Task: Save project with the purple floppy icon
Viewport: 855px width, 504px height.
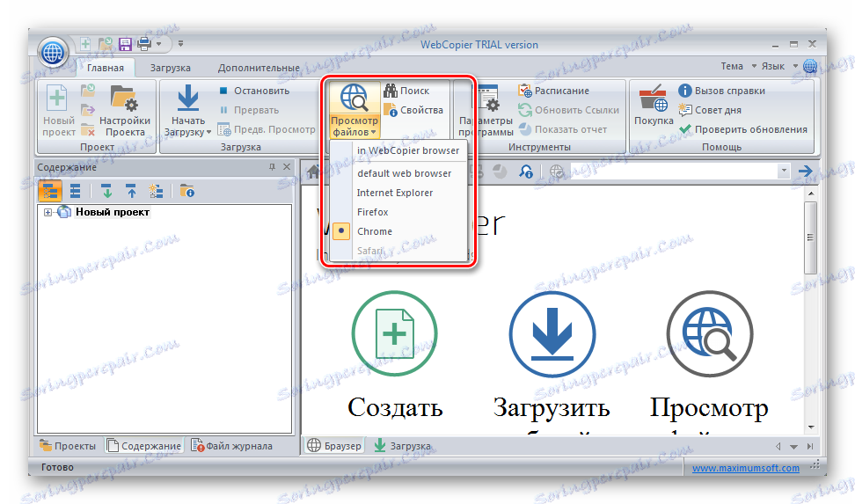Action: click(126, 44)
